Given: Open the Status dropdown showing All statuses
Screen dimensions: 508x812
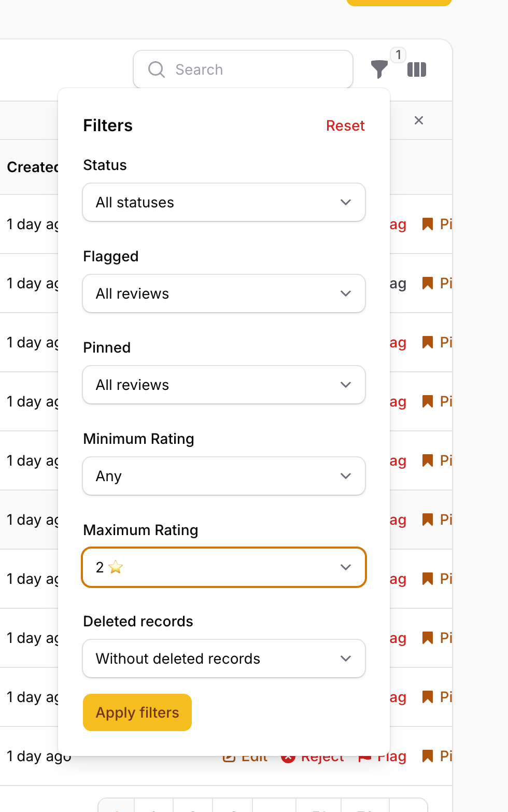Looking at the screenshot, I should (x=224, y=202).
